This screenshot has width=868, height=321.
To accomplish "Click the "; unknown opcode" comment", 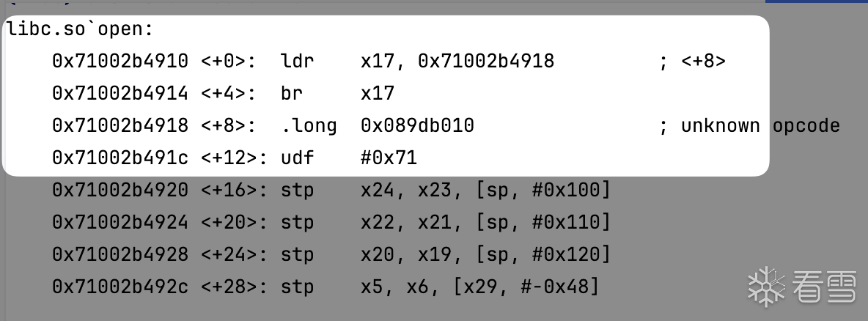I will click(x=749, y=125).
